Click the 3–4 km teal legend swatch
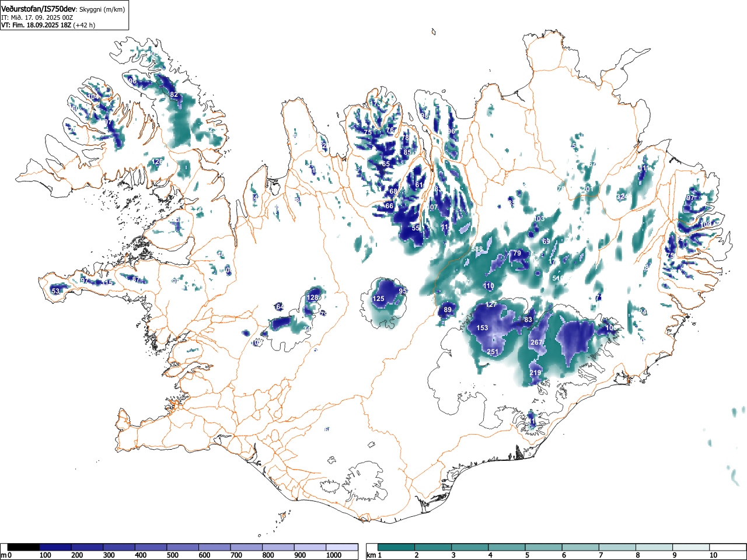This screenshot has width=747, height=560. click(470, 547)
